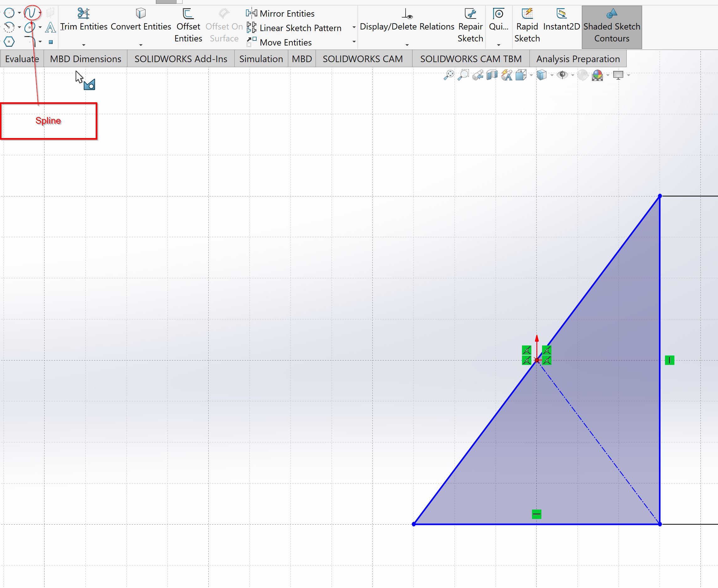This screenshot has width=718, height=588.
Task: Open SOLIDWORKS Add-Ins tab
Action: tap(181, 59)
